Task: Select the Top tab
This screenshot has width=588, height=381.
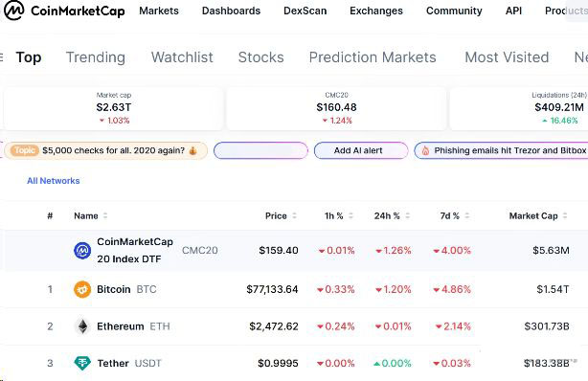Action: 29,57
